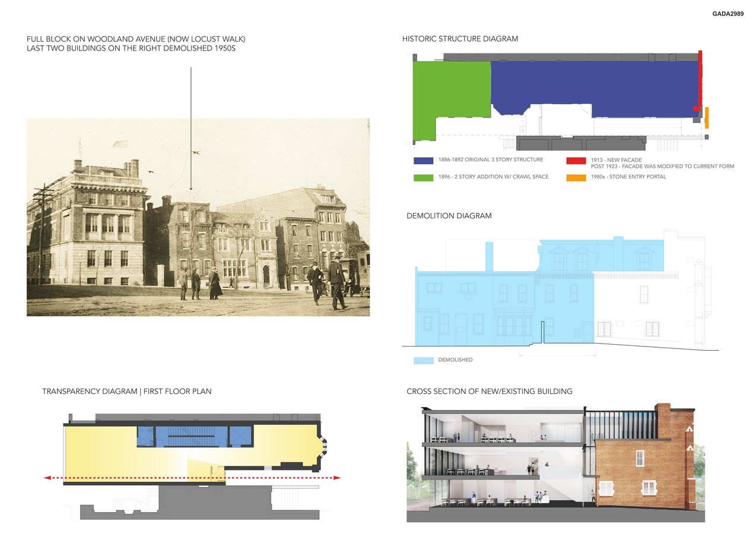Select the cross section rendering image
The height and width of the screenshot is (534, 756).
(555, 463)
